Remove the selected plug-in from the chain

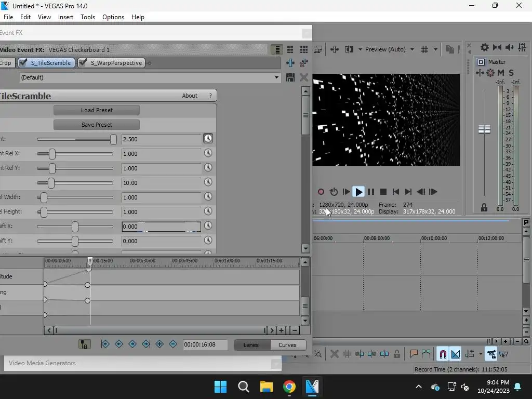pos(303,63)
